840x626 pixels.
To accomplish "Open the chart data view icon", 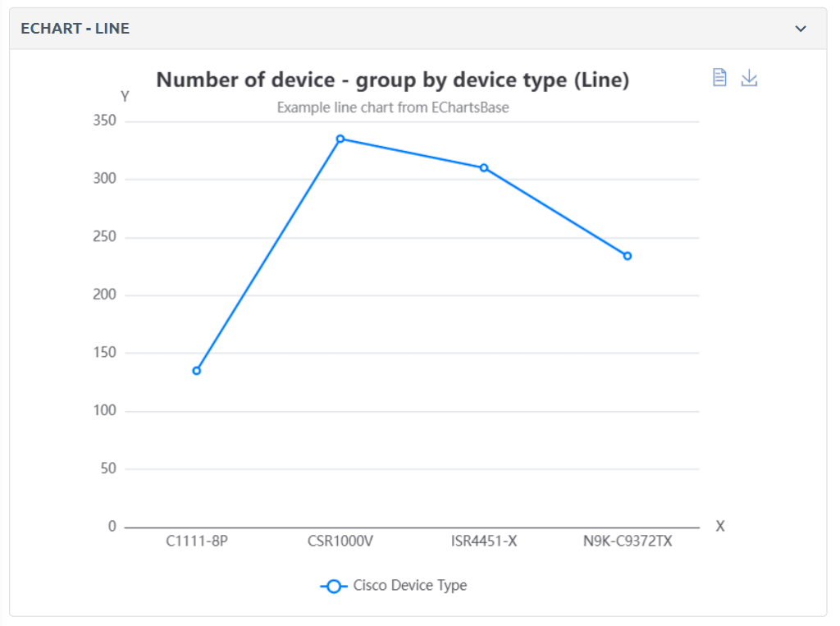I will coord(719,78).
